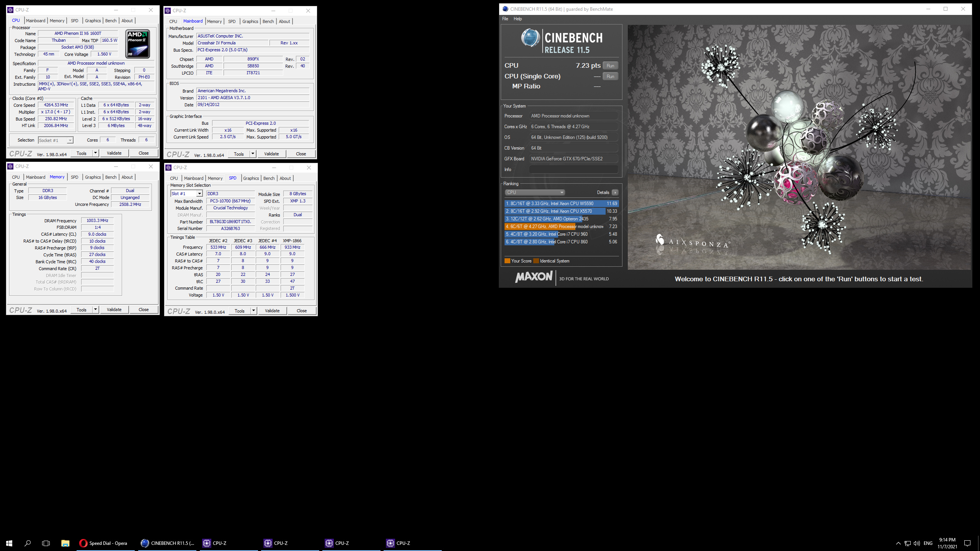Open Slot #1 memory slot dropdown
Screen dimensions: 980x551
pyautogui.click(x=186, y=194)
